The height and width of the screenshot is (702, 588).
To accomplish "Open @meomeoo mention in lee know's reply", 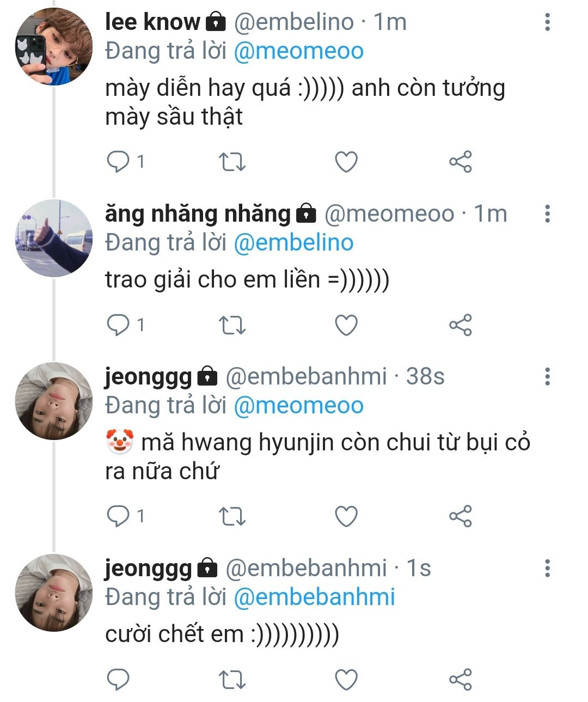I will click(298, 51).
